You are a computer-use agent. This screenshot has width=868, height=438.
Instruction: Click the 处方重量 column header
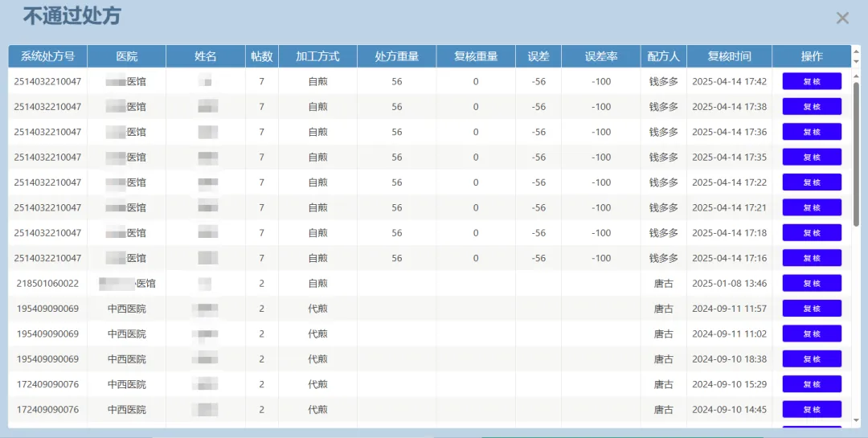397,56
